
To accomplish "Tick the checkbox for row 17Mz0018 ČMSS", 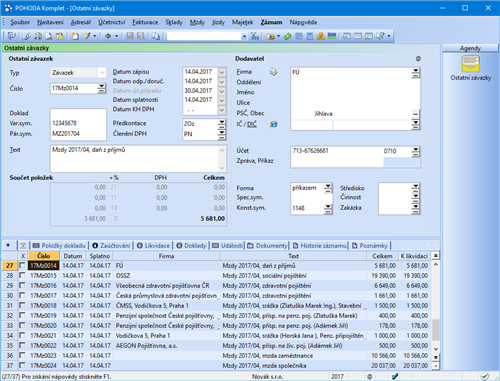I will [22, 305].
